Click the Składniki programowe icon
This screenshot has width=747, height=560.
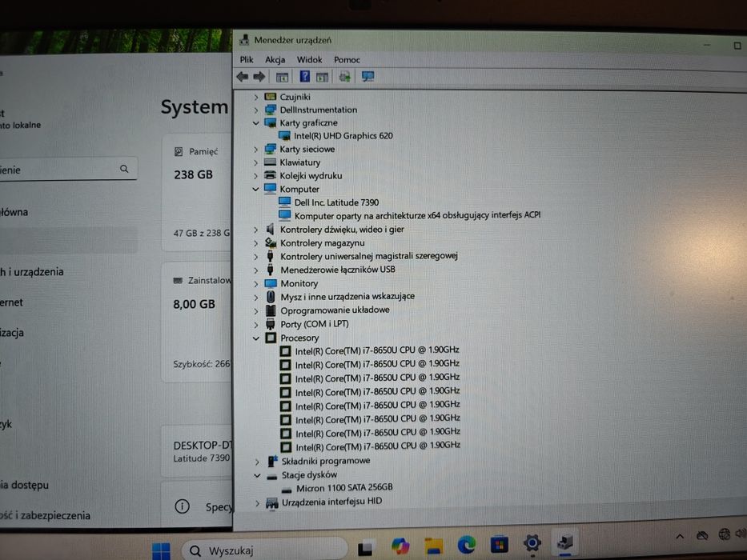click(x=272, y=462)
